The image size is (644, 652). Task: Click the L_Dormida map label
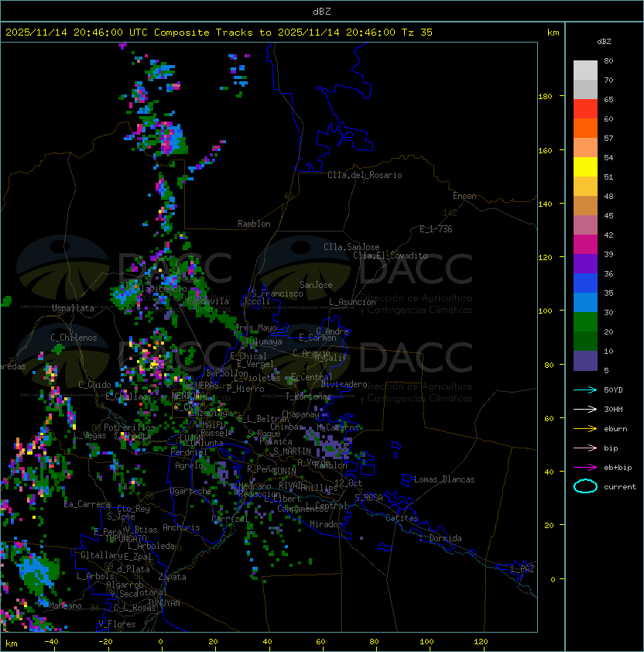point(440,538)
